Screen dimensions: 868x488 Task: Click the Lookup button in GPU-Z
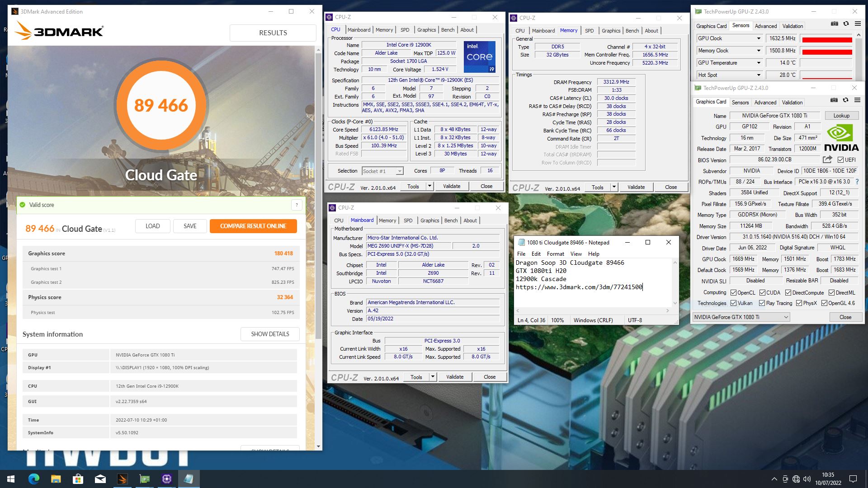[841, 116]
